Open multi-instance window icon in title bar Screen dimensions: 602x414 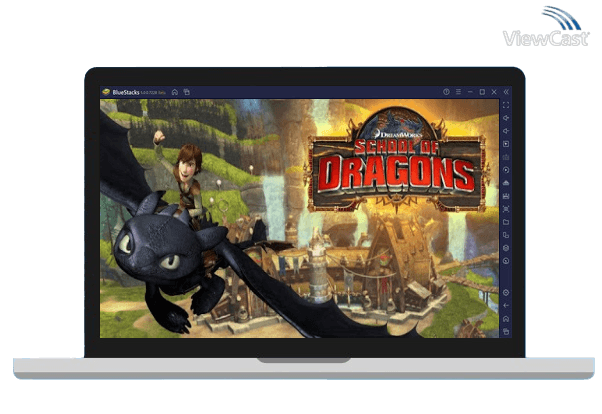[187, 92]
